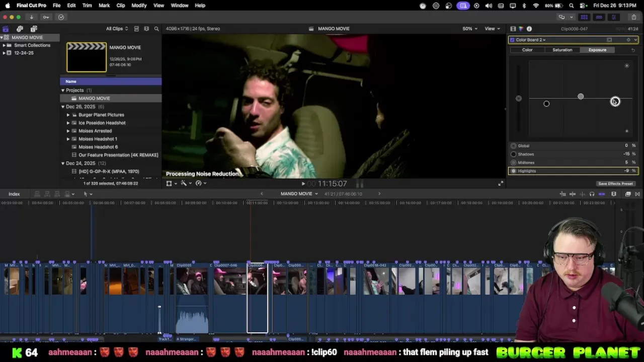Screen dimensions: 644x362
Task: Collapse the Projects group triangle
Action: pyautogui.click(x=63, y=90)
